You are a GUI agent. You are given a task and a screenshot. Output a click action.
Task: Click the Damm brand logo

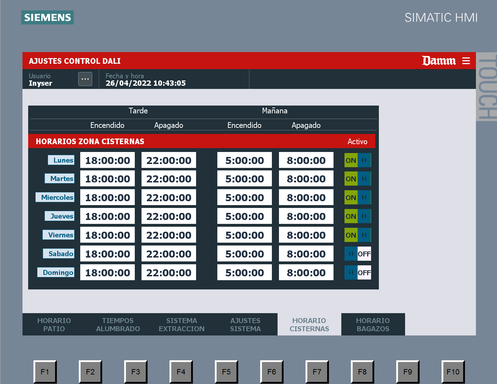coord(439,61)
